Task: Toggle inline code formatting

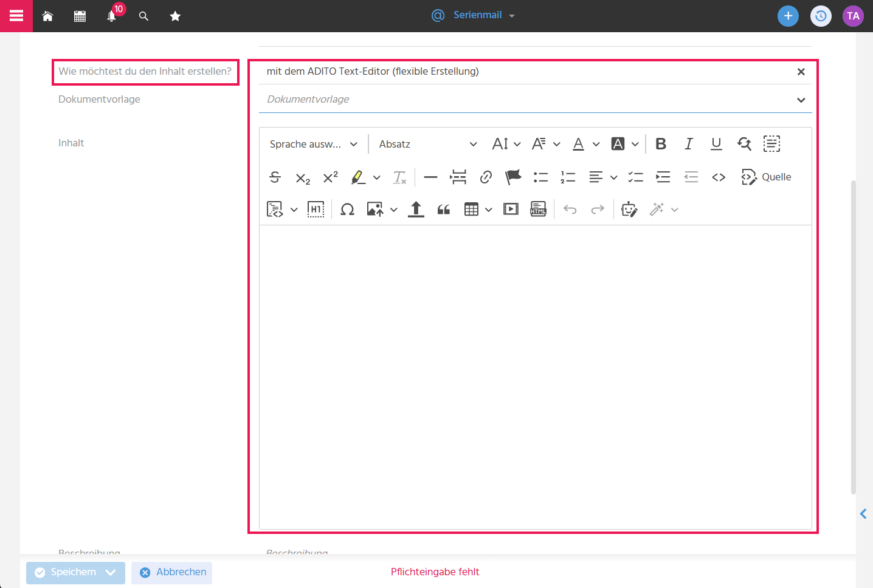Action: pos(719,177)
